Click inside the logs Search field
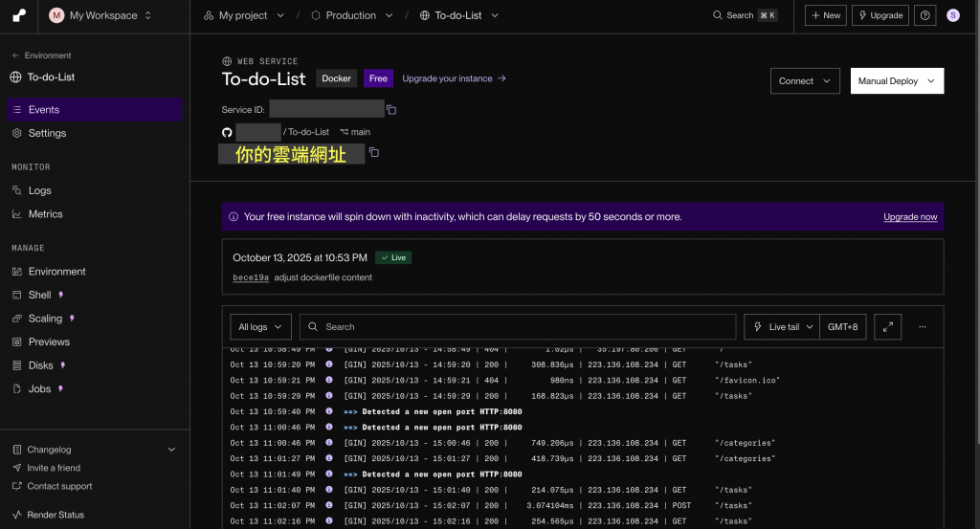This screenshot has width=980, height=529. [518, 326]
